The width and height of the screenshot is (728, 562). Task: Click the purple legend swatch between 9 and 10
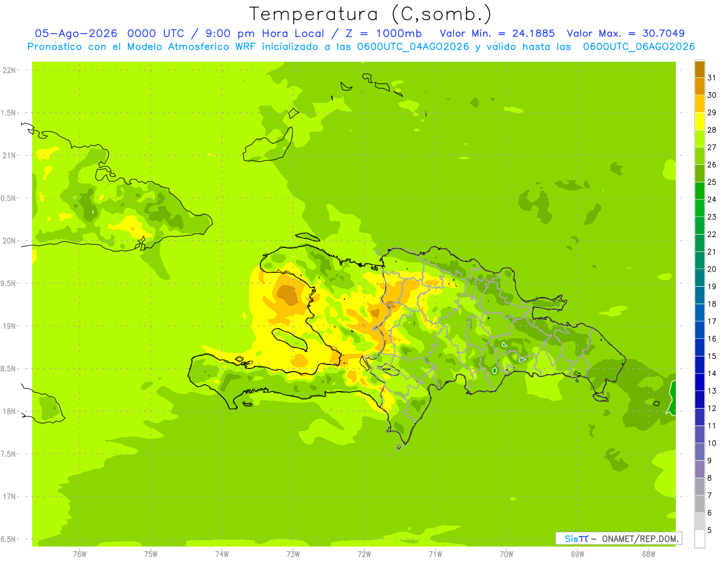coord(699,452)
